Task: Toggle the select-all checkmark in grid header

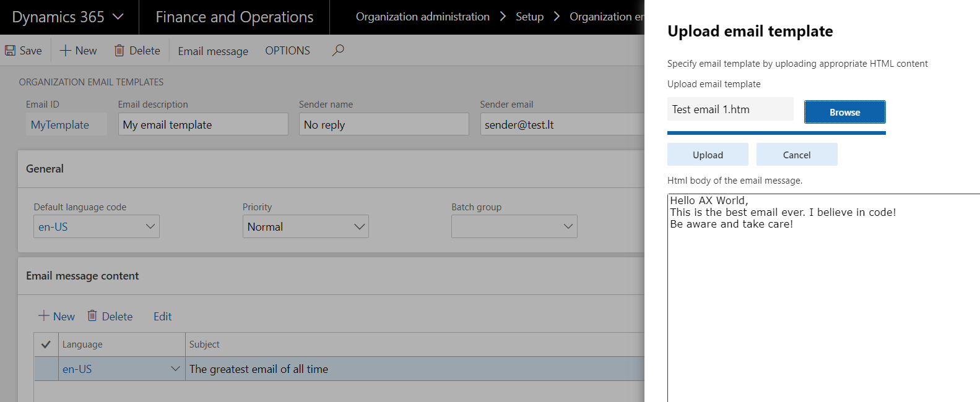Action: pyautogui.click(x=46, y=344)
